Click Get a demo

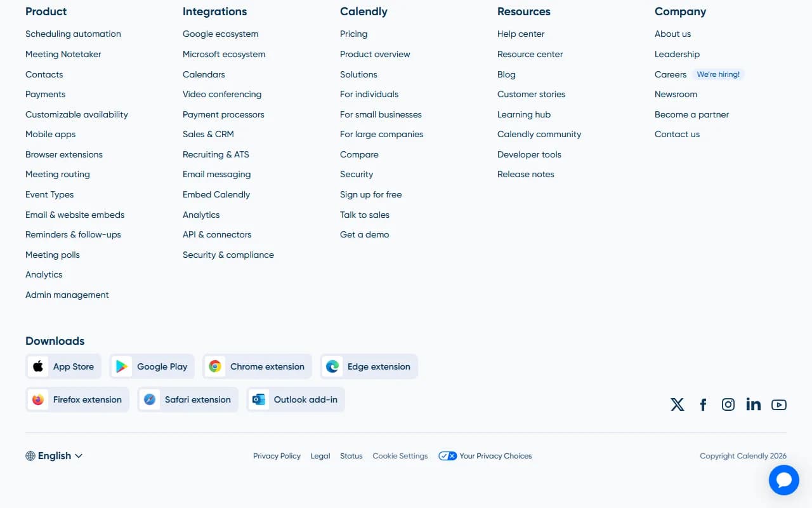pos(365,234)
